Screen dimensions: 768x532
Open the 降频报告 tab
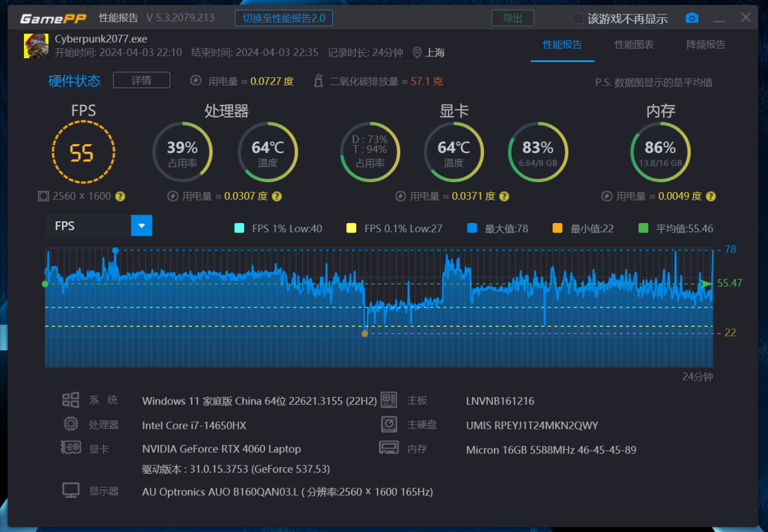[x=706, y=45]
